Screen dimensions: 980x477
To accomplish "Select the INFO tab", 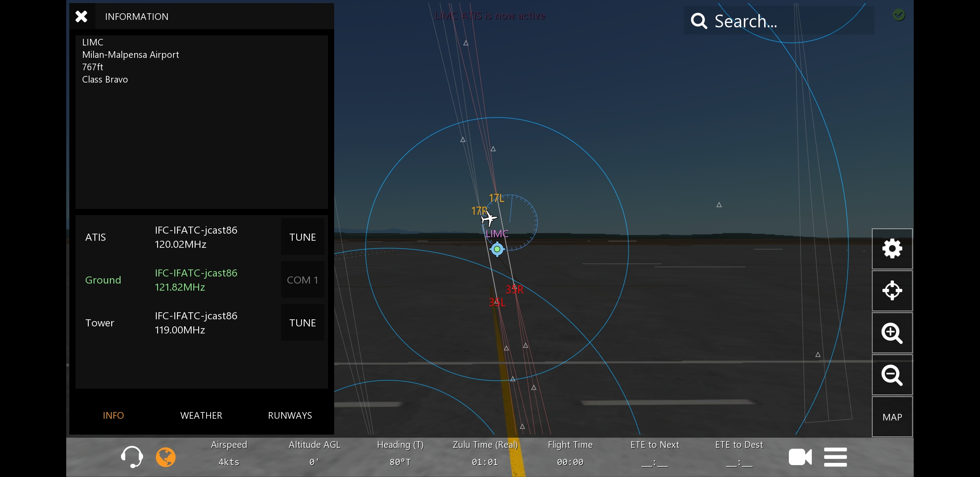I will click(x=113, y=415).
